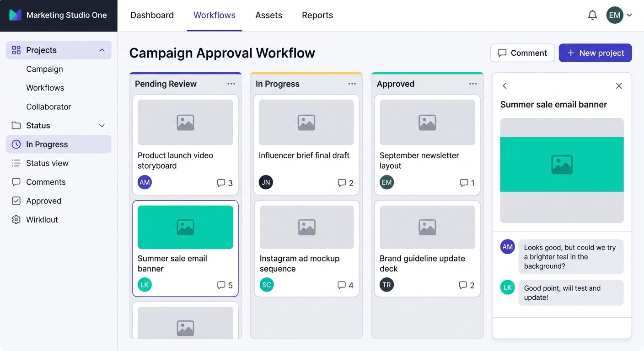Image resolution: width=644 pixels, height=351 pixels.
Task: Click AM's comment about brighter teal
Action: 571,257
